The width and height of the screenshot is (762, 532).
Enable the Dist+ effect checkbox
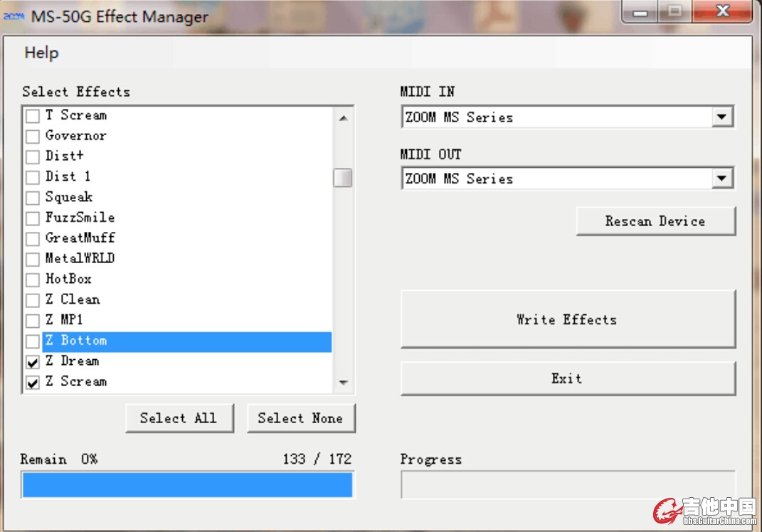(33, 157)
